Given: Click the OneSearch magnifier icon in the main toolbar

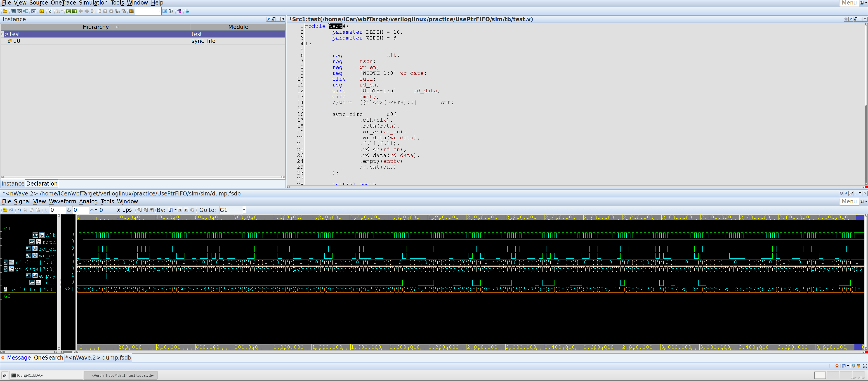Looking at the screenshot, I should 164,11.
